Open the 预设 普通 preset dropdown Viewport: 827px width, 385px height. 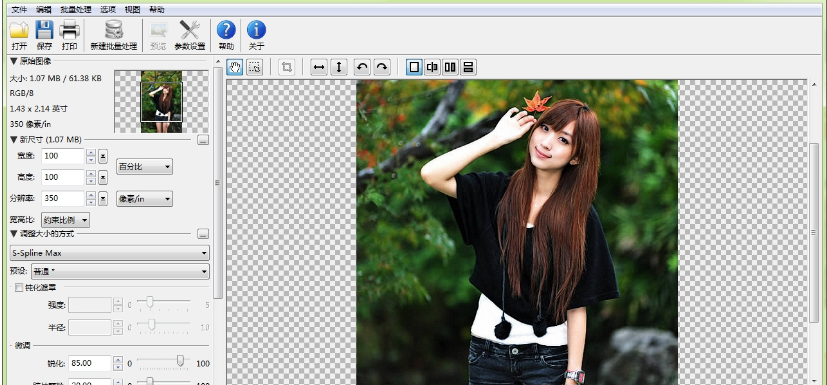(120, 272)
